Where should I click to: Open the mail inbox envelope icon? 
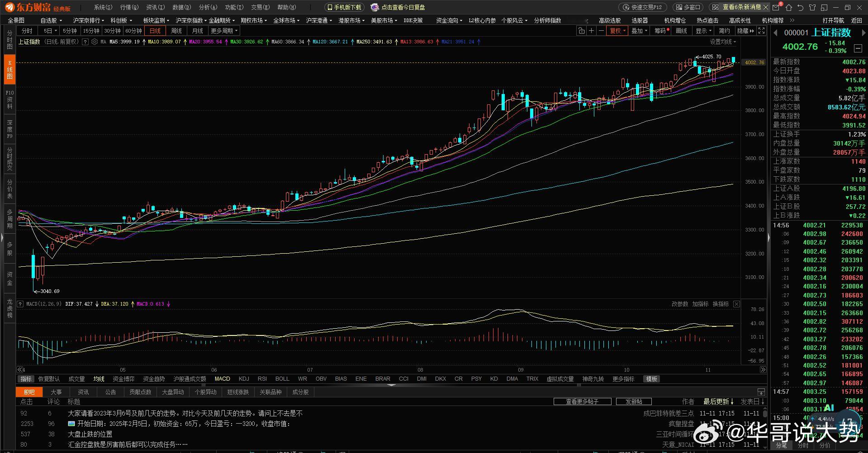[777, 7]
